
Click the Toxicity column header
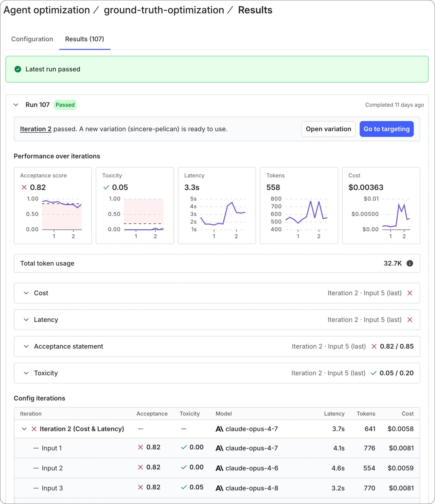click(x=190, y=414)
